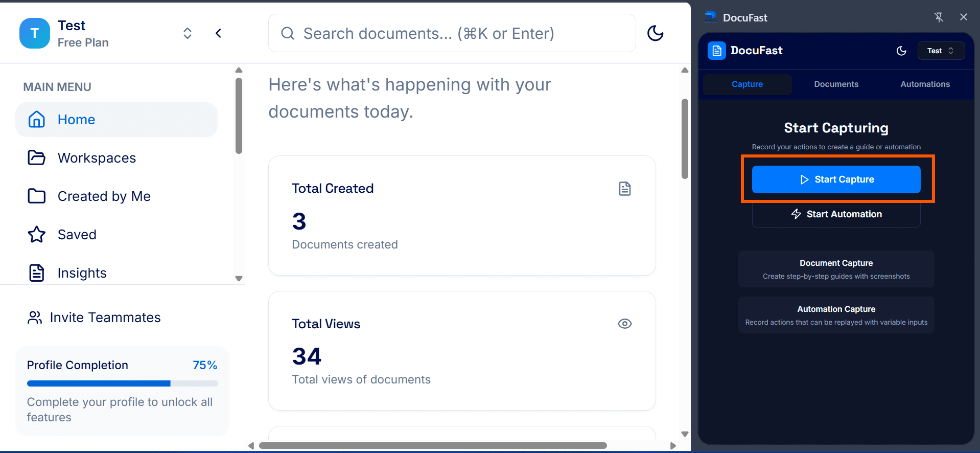Click the Start Capturing heading
Image resolution: width=980 pixels, height=453 pixels.
836,128
